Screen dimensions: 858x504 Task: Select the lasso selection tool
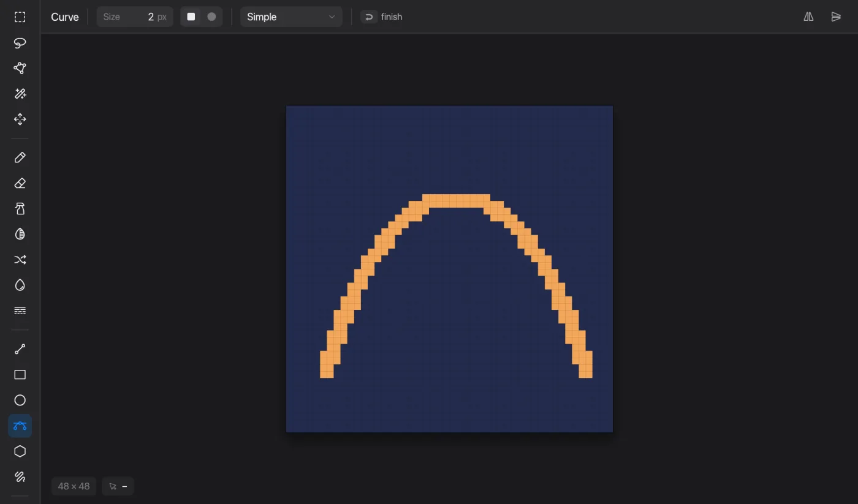[20, 43]
